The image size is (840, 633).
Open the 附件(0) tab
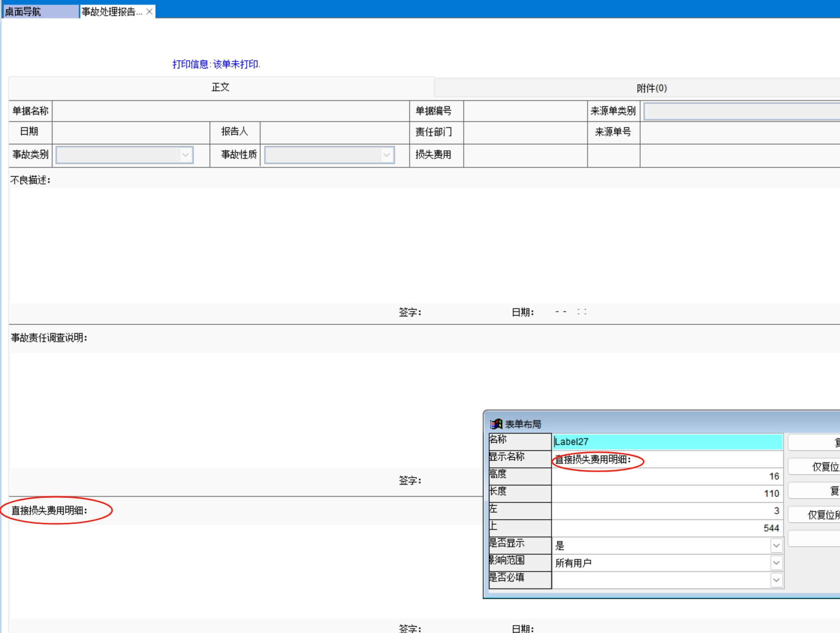(651, 88)
